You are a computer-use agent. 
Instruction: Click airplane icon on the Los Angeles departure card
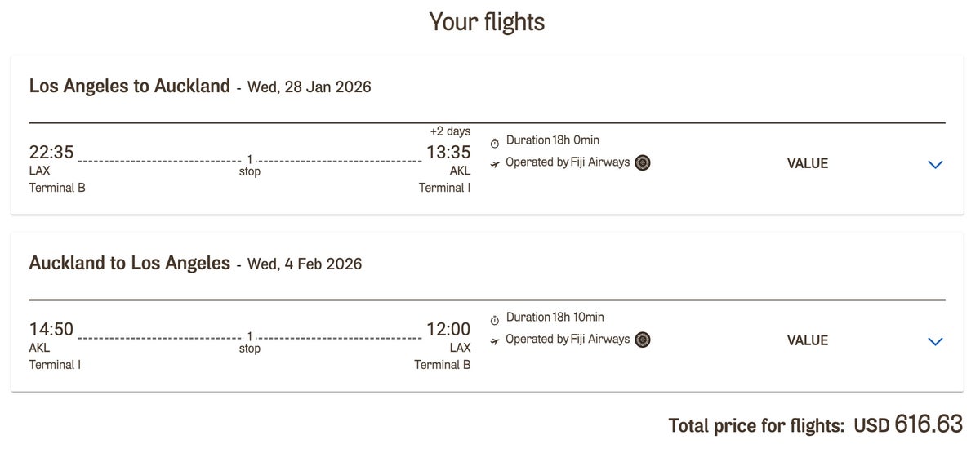[x=495, y=164]
